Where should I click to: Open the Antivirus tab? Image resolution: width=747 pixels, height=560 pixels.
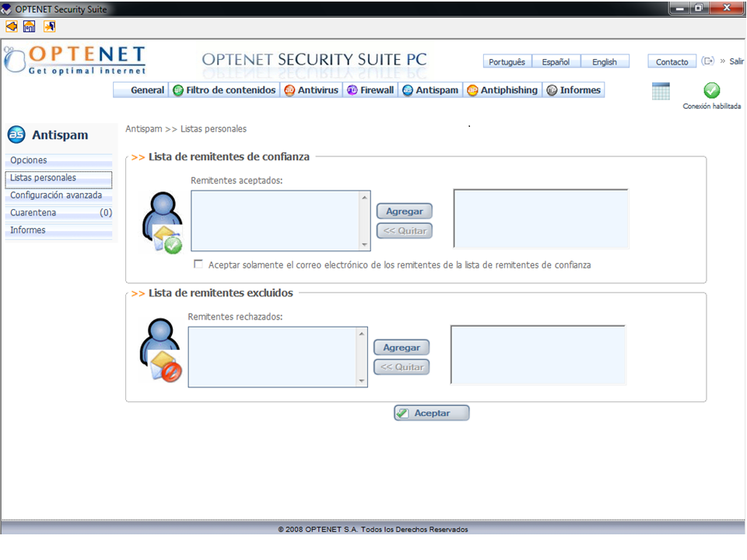click(311, 90)
